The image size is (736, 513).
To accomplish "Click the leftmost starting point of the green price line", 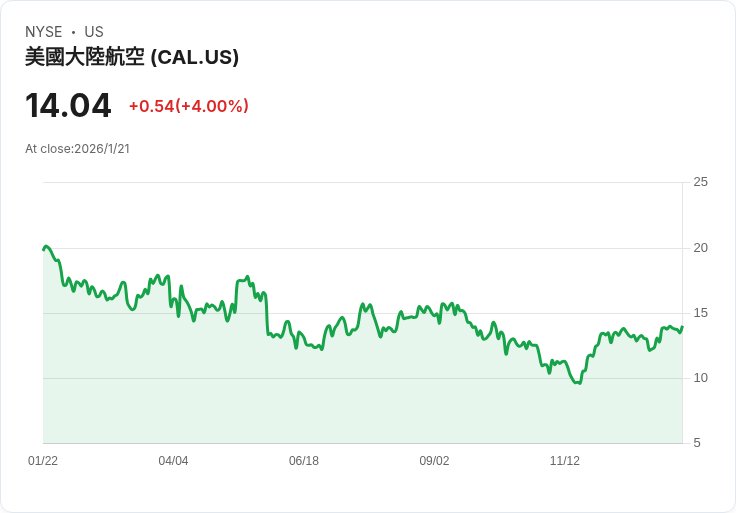I will 44,249.
